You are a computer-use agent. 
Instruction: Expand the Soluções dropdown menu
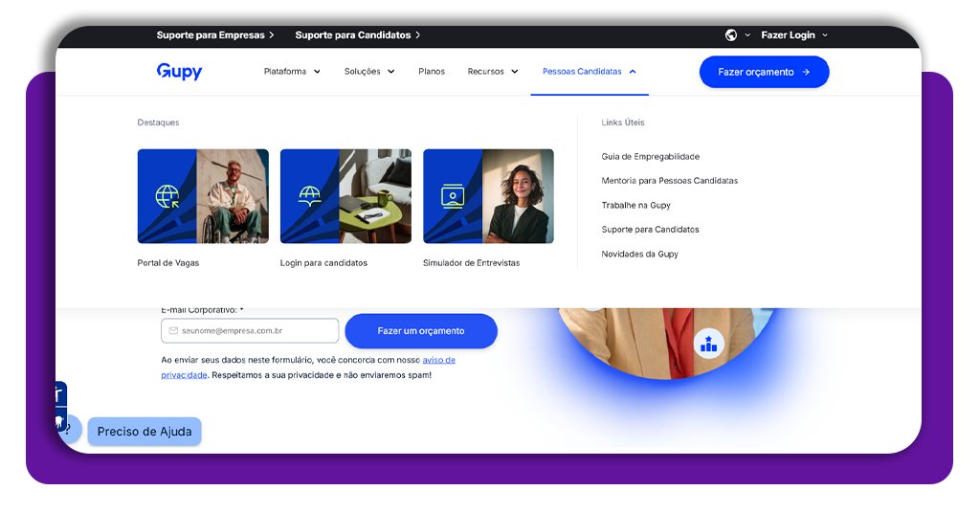click(369, 71)
